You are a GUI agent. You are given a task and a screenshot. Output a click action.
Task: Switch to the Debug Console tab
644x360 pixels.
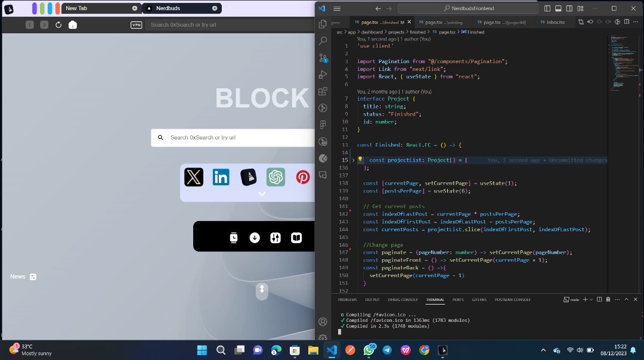click(x=402, y=300)
